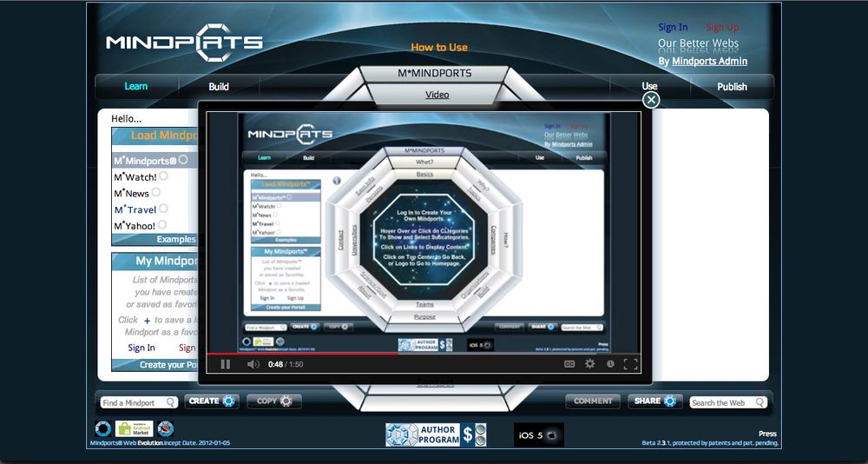Select the Video segment
868x464 pixels.
[437, 94]
